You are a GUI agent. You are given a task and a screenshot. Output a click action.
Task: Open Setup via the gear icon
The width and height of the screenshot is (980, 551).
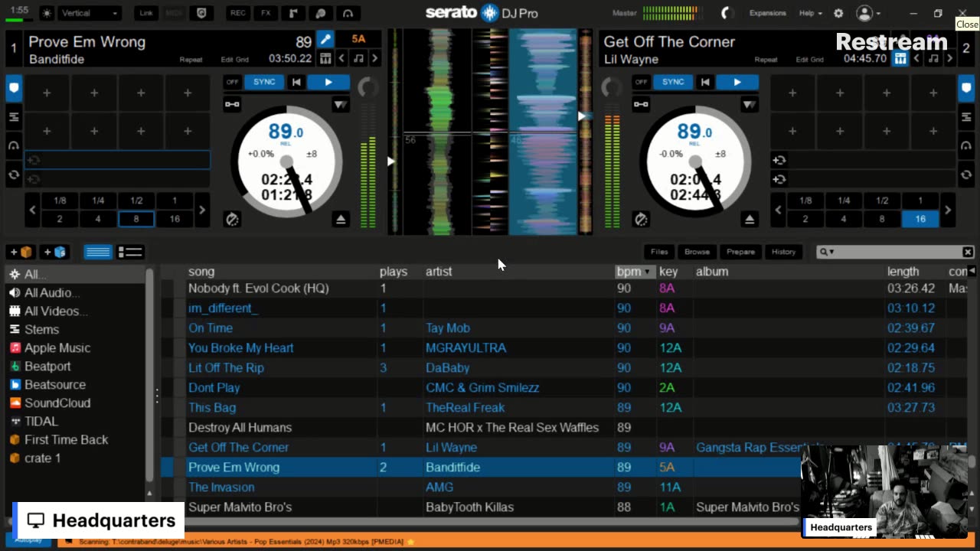[838, 13]
